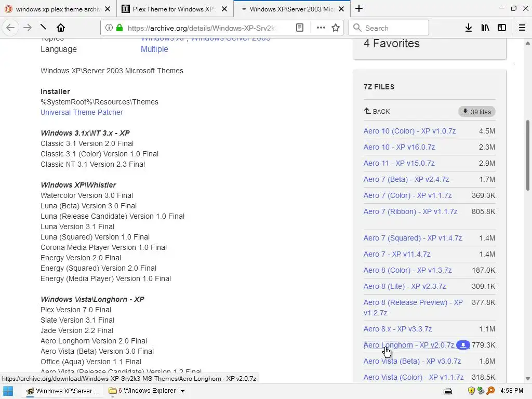The image size is (532, 399).
Task: Click the '7Z FILES' section heading
Action: click(x=379, y=87)
